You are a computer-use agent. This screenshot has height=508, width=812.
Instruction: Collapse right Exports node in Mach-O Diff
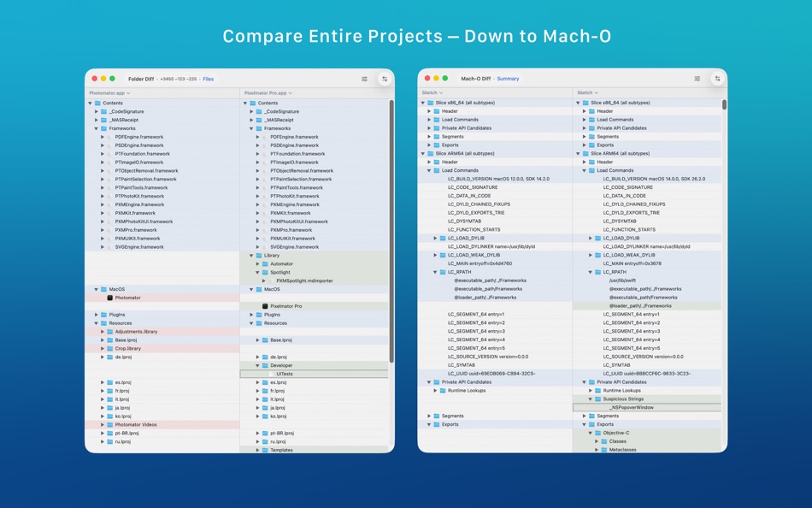[584, 424]
